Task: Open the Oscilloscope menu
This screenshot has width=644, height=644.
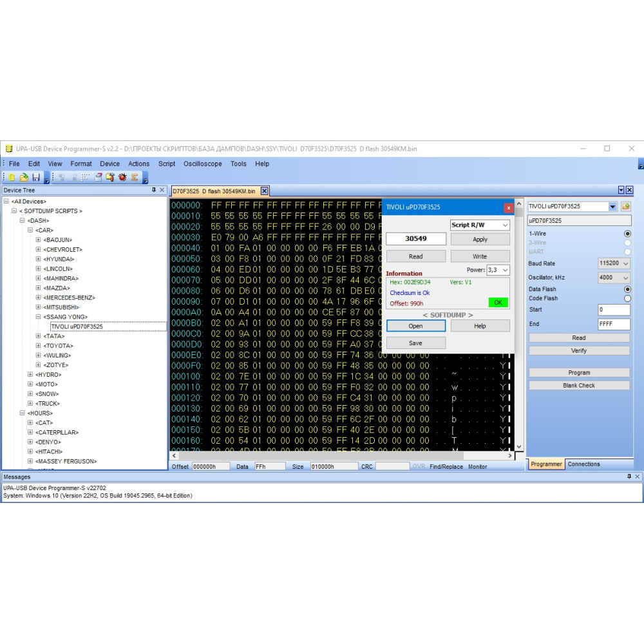Action: point(202,164)
